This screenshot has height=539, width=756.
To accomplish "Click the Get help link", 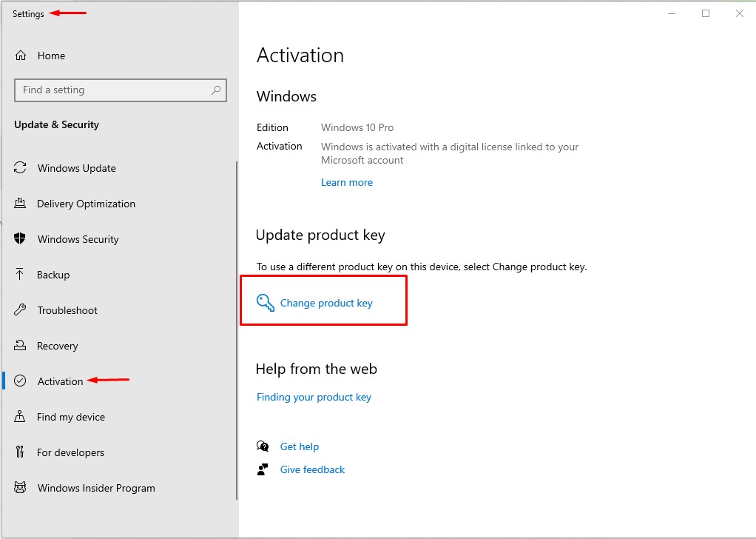I will point(300,447).
